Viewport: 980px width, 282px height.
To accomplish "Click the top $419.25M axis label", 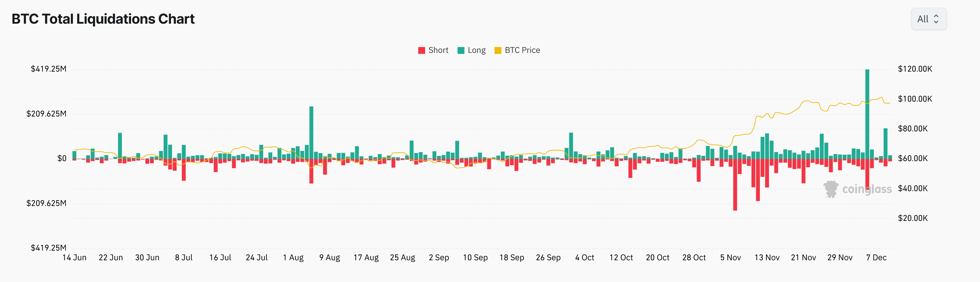I will click(48, 69).
